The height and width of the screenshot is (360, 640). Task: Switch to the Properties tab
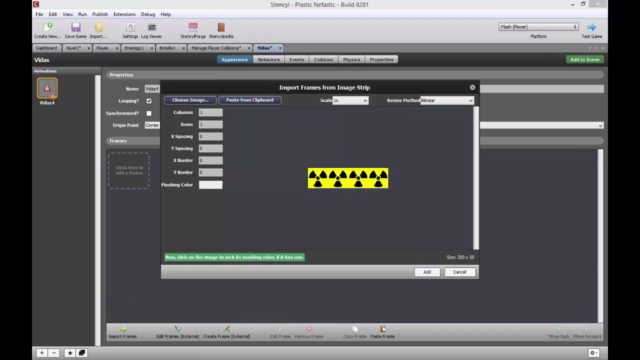click(x=381, y=60)
